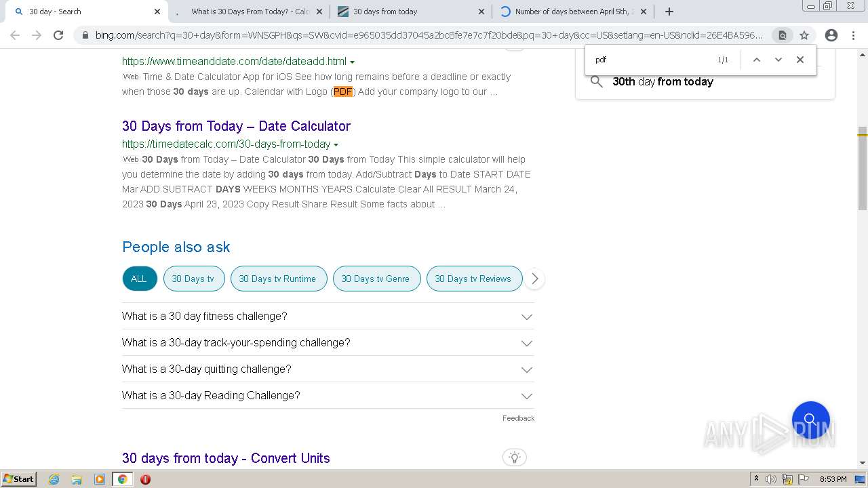Select the '30th day from today' suggestion

point(663,81)
